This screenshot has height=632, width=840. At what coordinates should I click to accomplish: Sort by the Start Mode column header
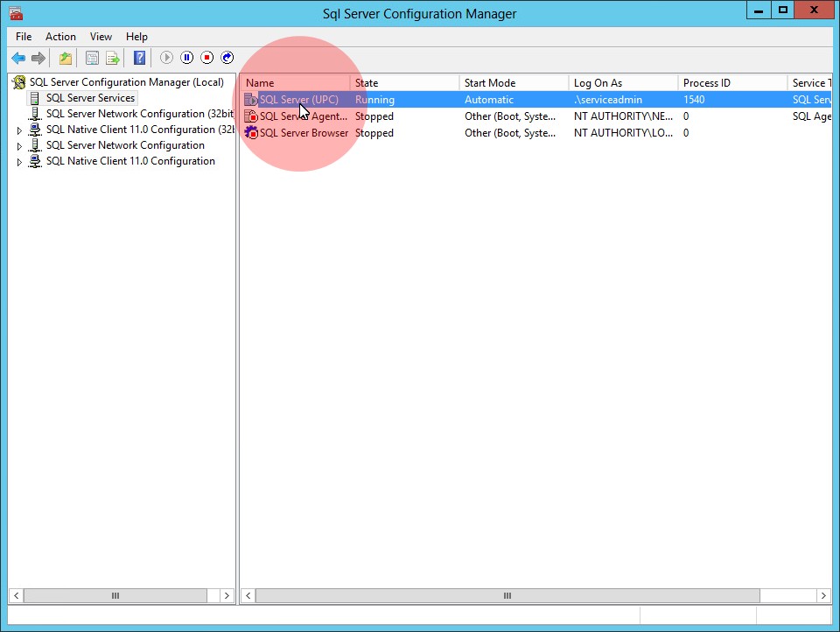(513, 83)
